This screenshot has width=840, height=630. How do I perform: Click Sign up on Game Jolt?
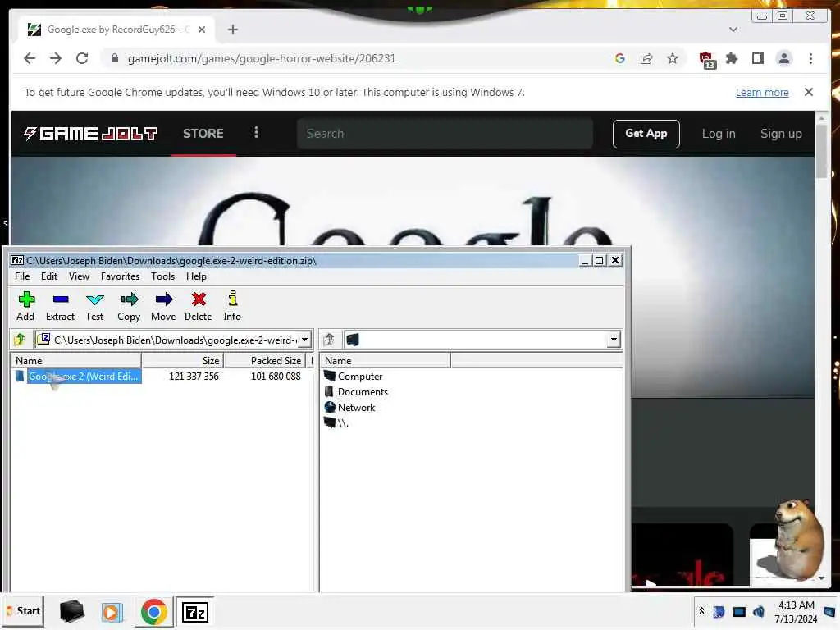coord(781,134)
